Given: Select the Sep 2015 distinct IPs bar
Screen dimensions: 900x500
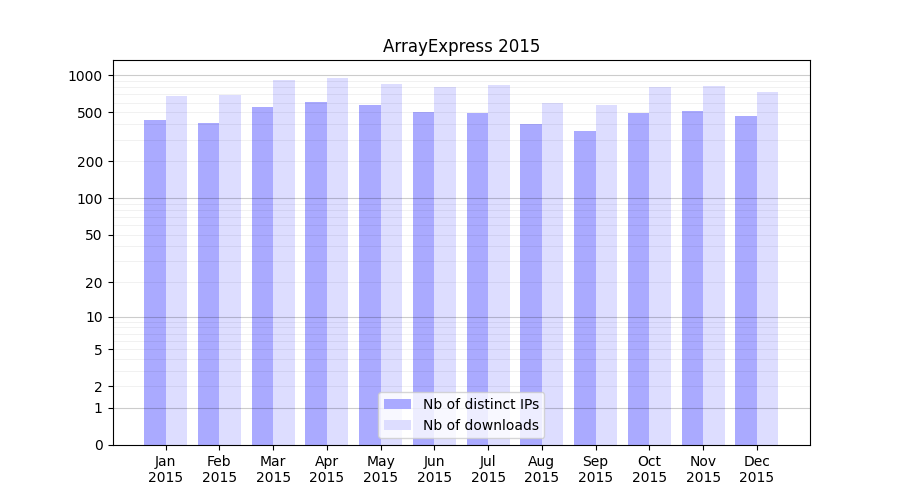Looking at the screenshot, I should (585, 288).
